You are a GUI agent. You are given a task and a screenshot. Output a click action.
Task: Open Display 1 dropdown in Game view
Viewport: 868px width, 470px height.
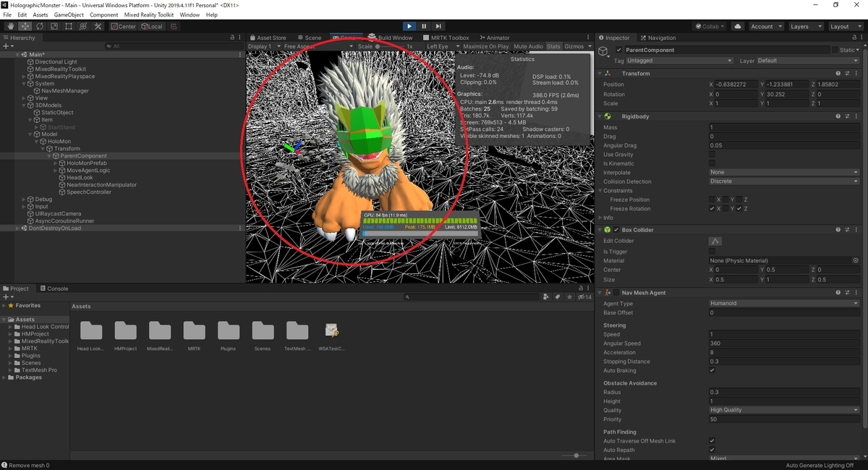(x=263, y=46)
